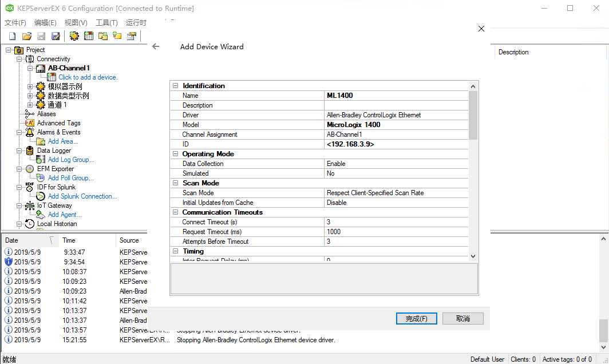The height and width of the screenshot is (364, 609).
Task: Click the last toolbar icon beside New Tag
Action: click(132, 36)
